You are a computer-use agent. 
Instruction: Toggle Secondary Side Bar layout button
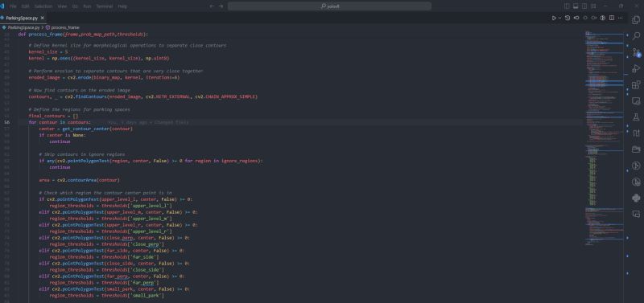[x=585, y=6]
